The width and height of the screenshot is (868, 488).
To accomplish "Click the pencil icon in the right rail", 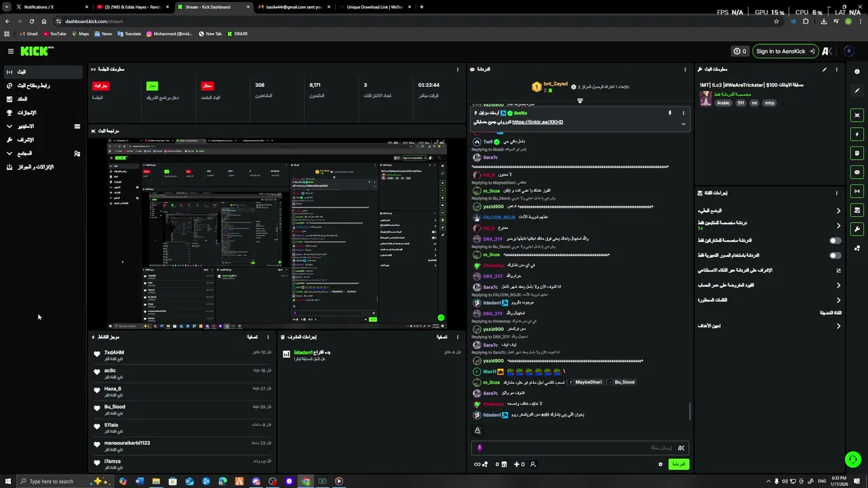I will click(x=857, y=89).
